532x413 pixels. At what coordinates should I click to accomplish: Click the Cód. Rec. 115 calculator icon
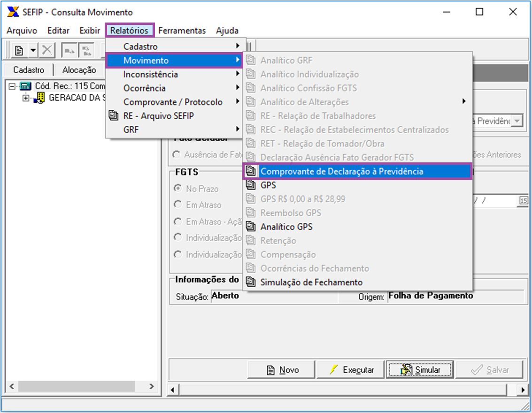click(x=25, y=86)
